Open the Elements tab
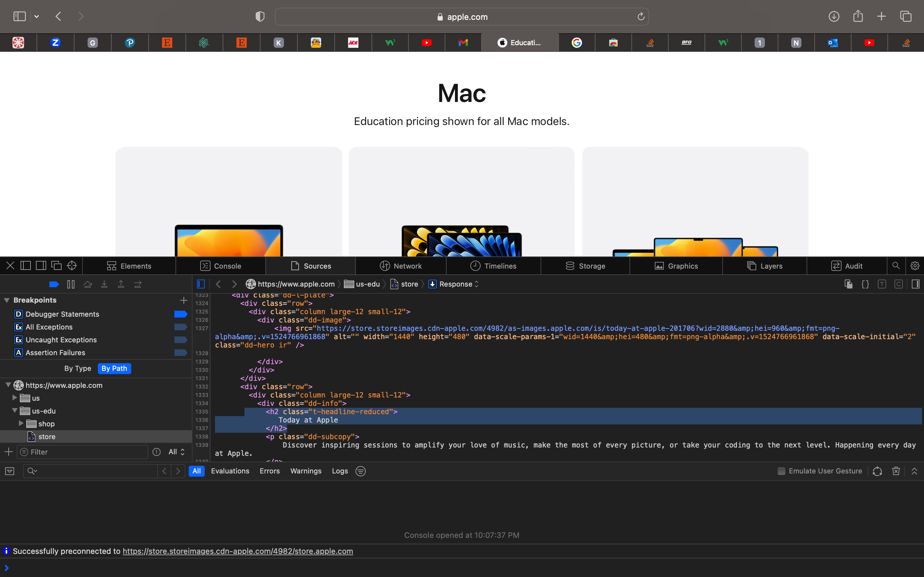 (x=129, y=266)
